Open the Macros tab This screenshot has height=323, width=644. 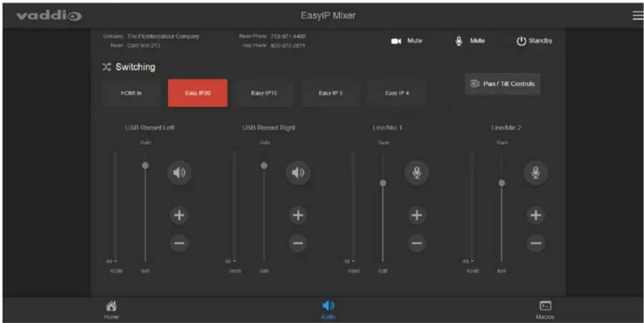[545, 310]
